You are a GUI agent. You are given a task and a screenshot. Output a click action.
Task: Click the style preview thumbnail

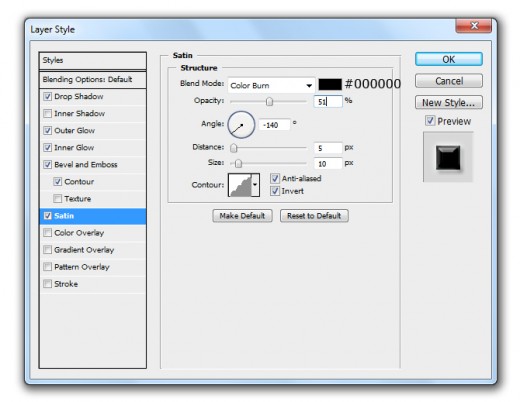click(448, 157)
